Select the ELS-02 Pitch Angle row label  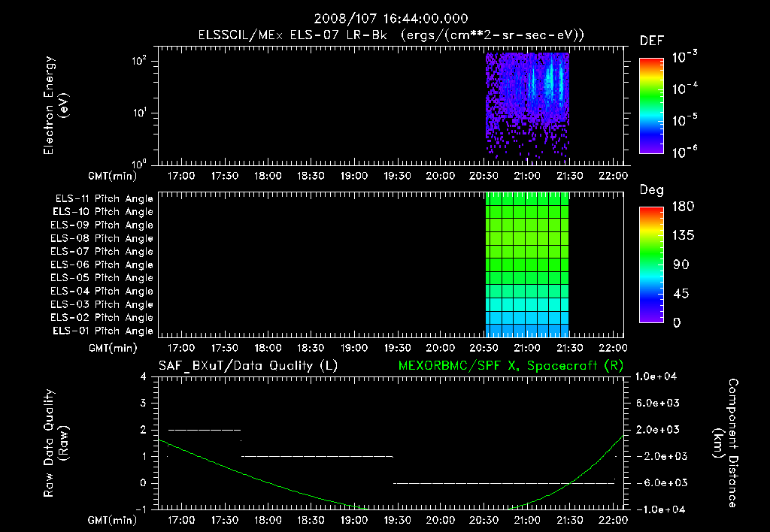pos(102,318)
